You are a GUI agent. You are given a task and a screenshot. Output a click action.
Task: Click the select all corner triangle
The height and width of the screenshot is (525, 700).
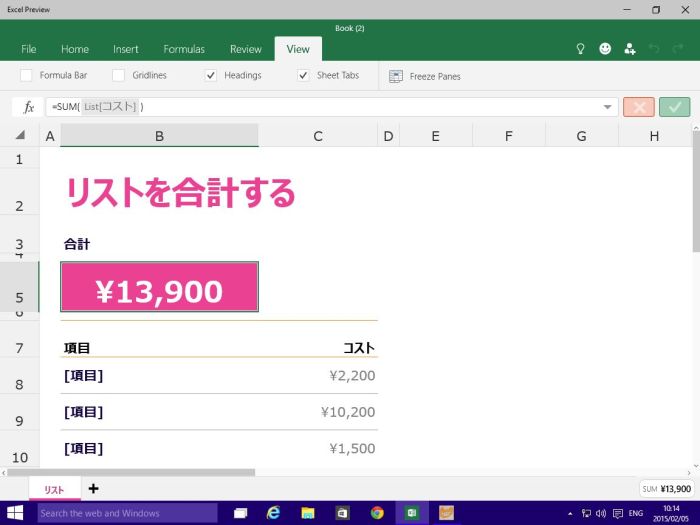pos(20,135)
